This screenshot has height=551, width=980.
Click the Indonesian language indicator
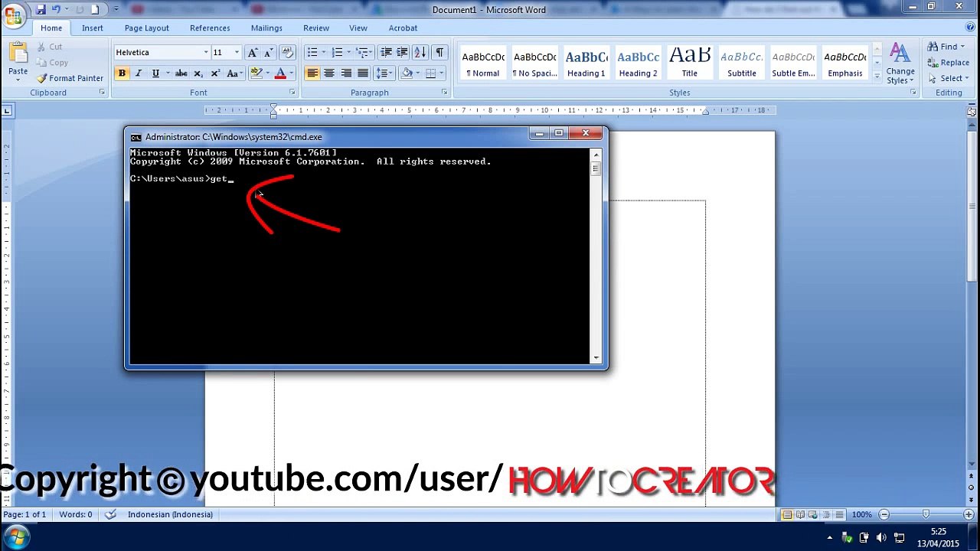pyautogui.click(x=170, y=515)
